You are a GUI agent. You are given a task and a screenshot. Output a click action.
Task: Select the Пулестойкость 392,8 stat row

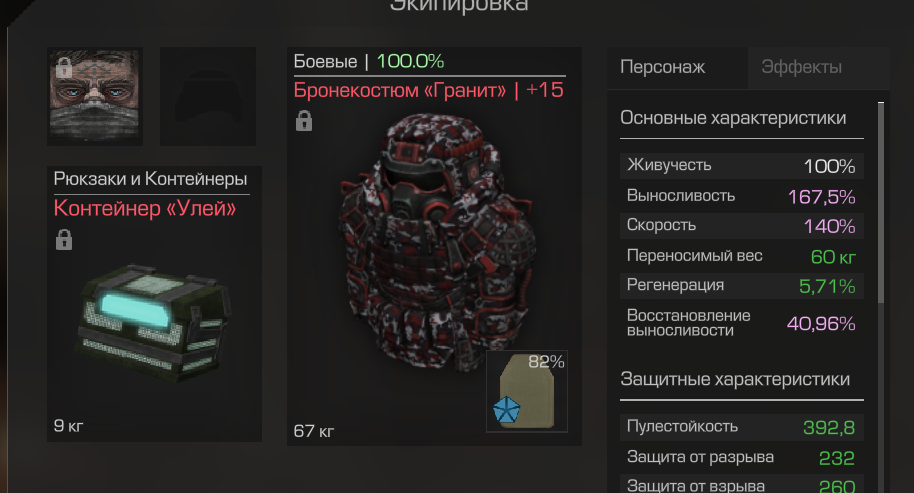point(741,427)
